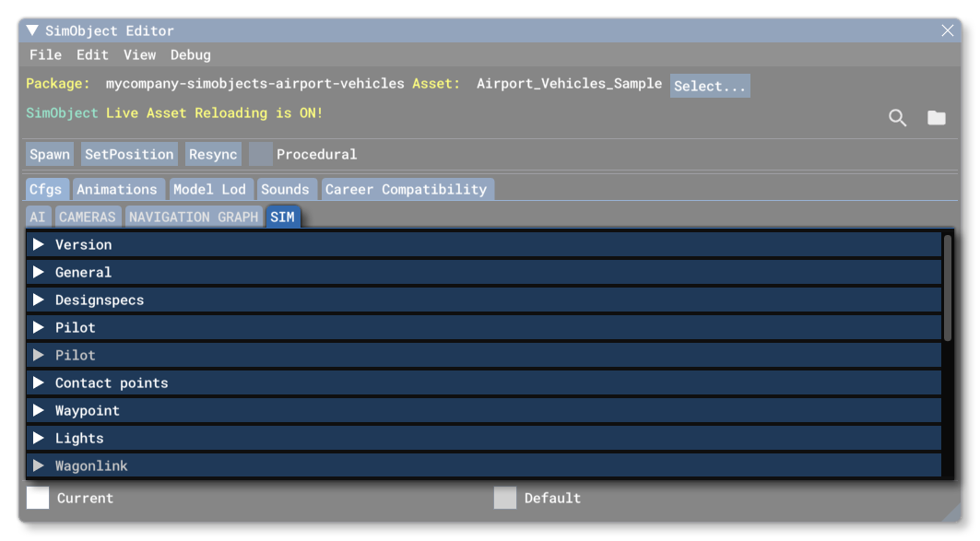Open the Designspecs section arrow
This screenshot has width=980, height=541.
coord(39,300)
